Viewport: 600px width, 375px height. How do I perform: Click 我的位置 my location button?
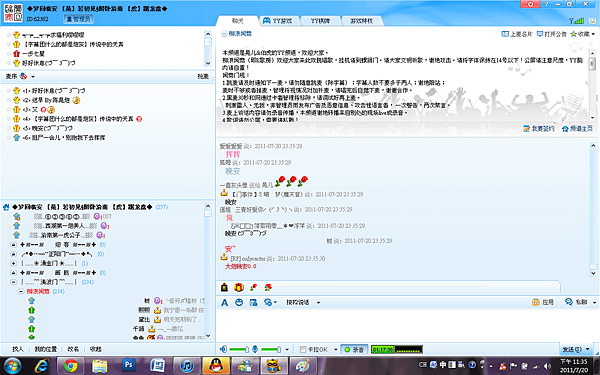(x=46, y=349)
